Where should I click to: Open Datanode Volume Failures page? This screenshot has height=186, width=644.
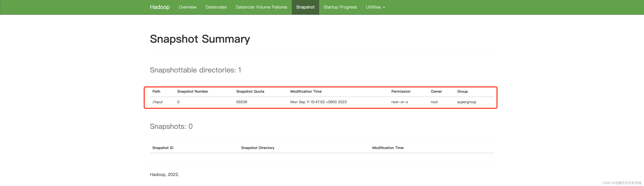(x=261, y=7)
